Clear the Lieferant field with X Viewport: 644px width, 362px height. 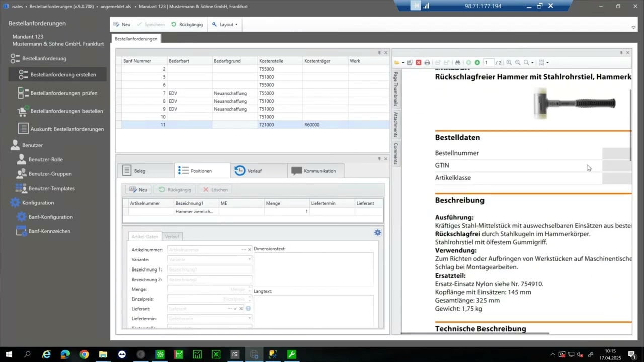240,309
